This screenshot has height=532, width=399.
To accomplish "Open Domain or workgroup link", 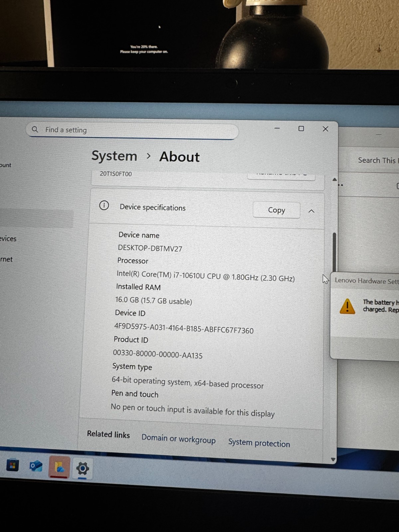I will (179, 439).
